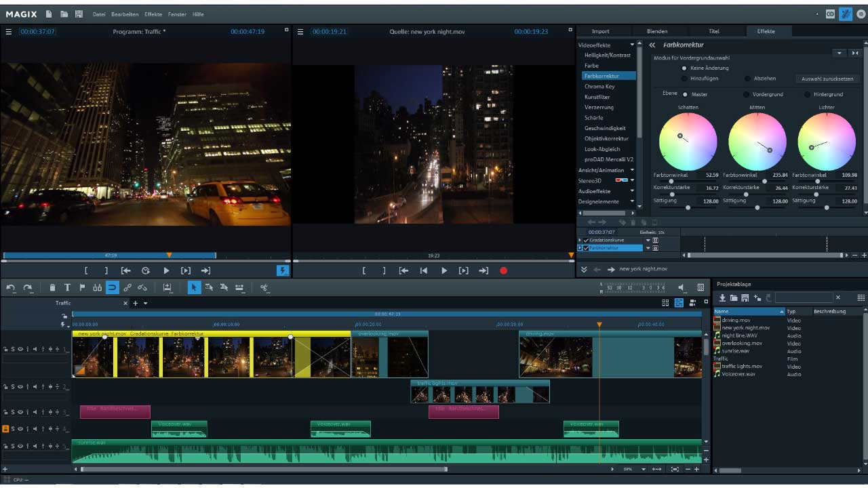
Task: Activate the standard Mouse arrow tool
Action: click(x=195, y=287)
